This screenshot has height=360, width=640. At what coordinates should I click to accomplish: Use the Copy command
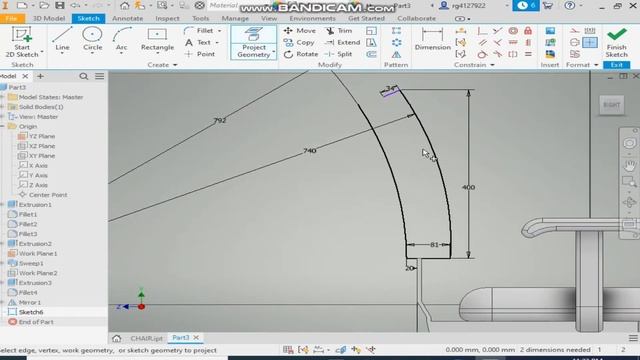[299, 42]
